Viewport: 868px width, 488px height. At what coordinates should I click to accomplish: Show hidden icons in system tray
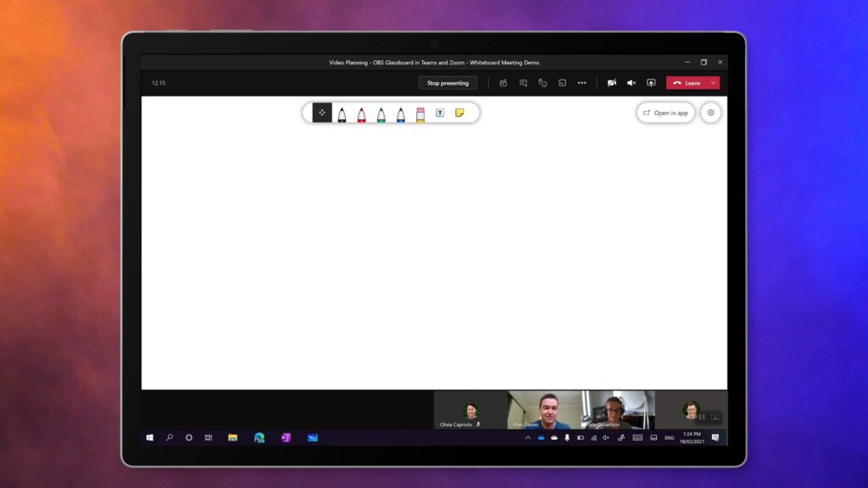point(528,438)
